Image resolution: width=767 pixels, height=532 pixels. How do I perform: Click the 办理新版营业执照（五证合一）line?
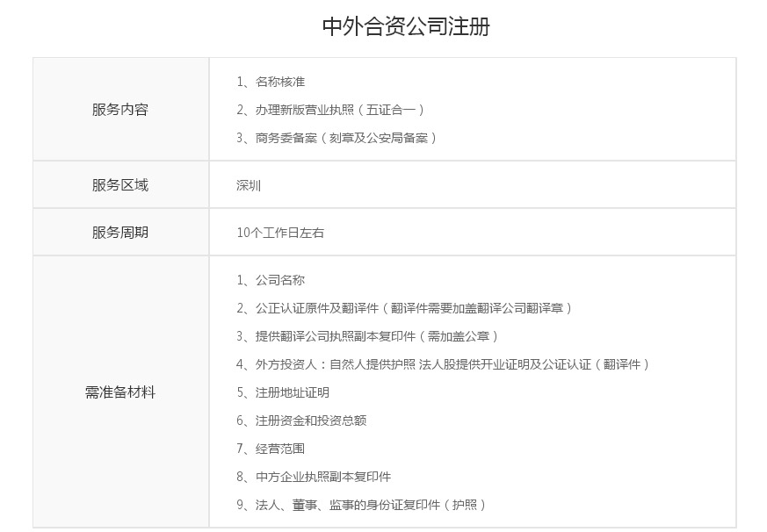[x=339, y=110]
